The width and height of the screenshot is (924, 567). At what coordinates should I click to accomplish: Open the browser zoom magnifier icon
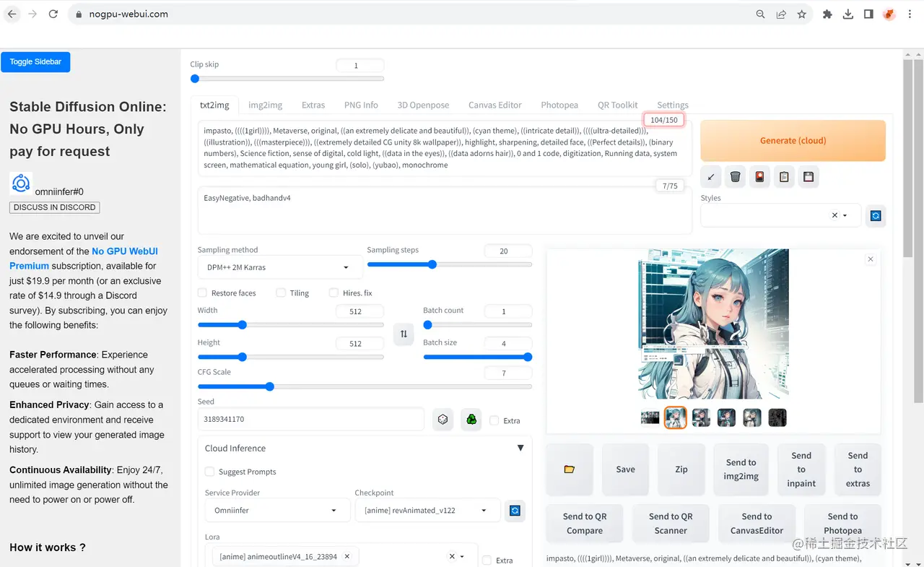pos(760,14)
